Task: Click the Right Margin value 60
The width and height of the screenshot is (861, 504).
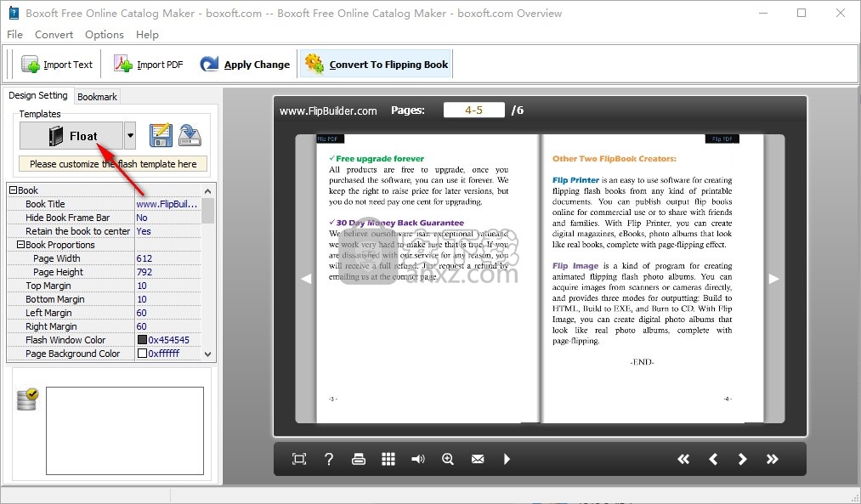Action: pos(167,326)
